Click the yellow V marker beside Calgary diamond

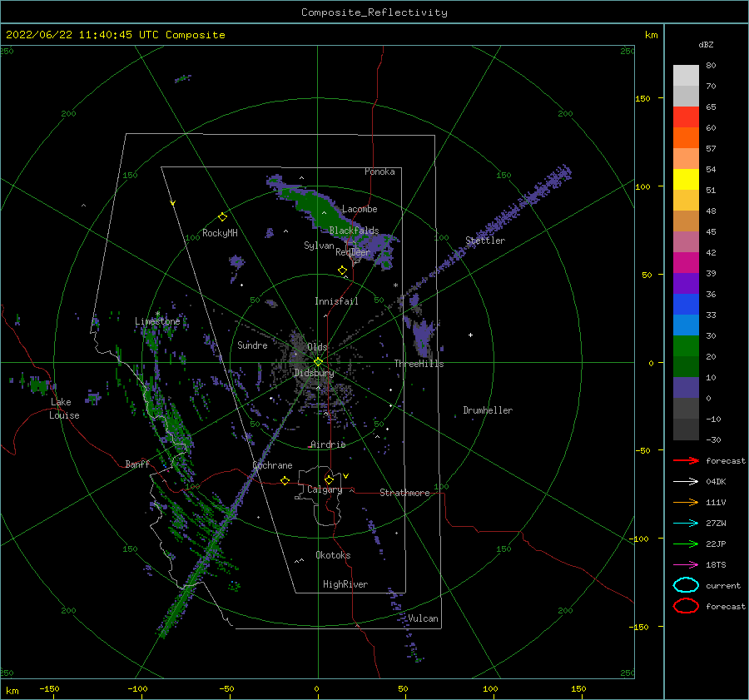pyautogui.click(x=346, y=476)
